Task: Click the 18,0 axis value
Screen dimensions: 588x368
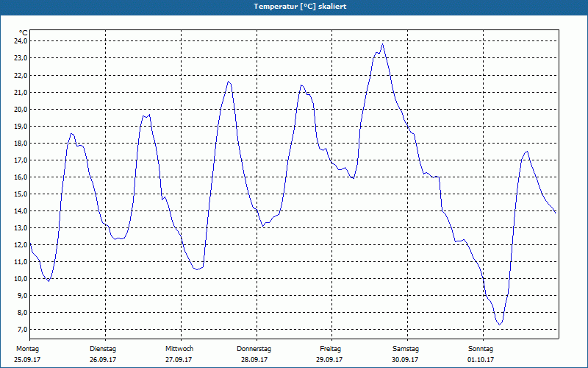Action: coord(21,143)
